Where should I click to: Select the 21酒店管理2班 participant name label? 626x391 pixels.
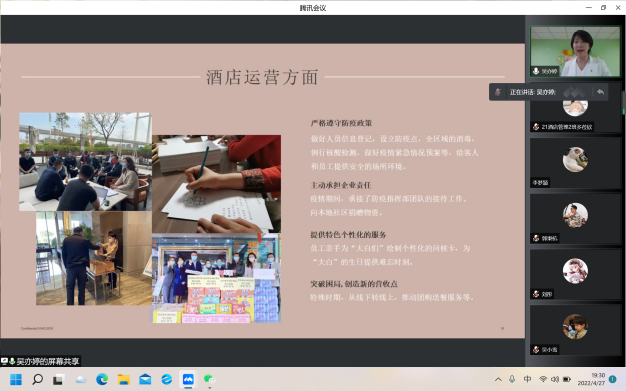coord(567,127)
